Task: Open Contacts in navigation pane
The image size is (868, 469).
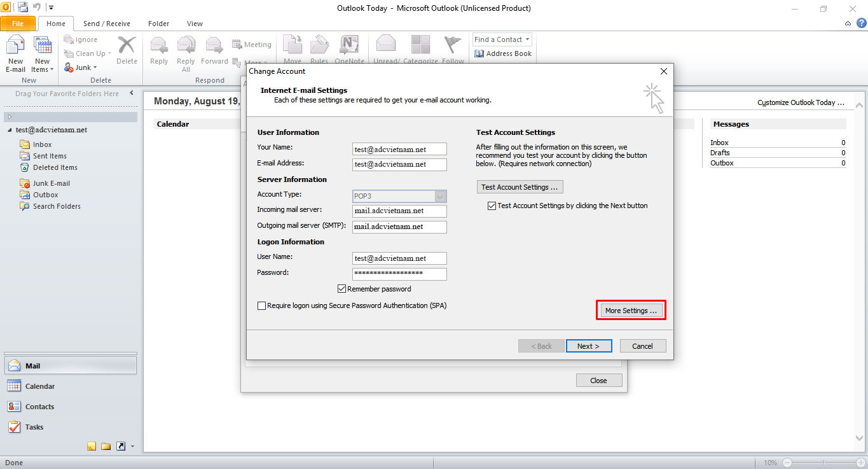Action: click(14, 407)
